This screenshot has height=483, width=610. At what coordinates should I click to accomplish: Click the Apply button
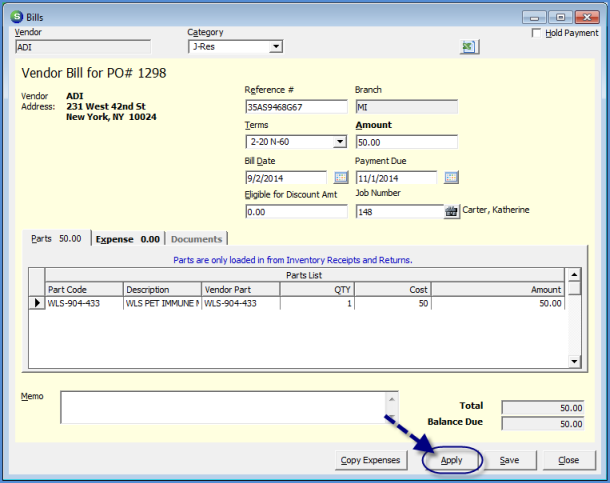(x=451, y=460)
